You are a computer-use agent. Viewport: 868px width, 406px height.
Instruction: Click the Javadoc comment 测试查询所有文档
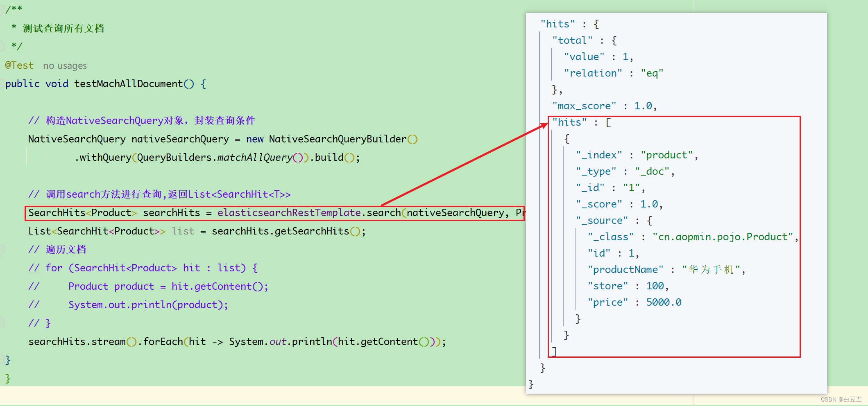63,28
